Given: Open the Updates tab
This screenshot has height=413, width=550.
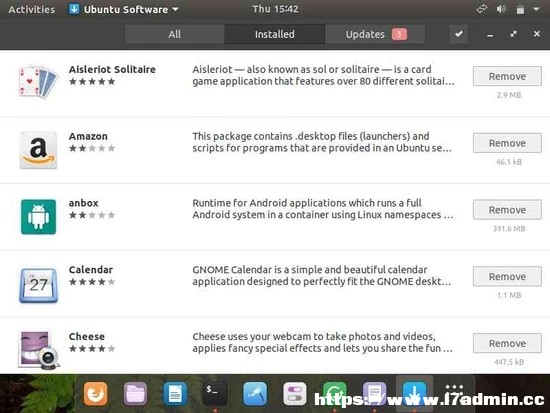Looking at the screenshot, I should point(375,34).
